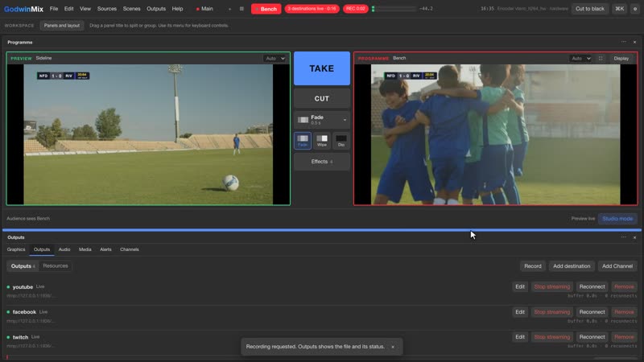Expand the Effects section
This screenshot has height=362, width=644.
[x=321, y=162]
